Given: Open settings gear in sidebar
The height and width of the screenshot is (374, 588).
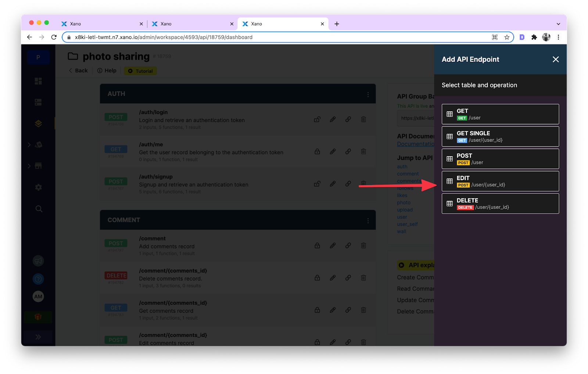Looking at the screenshot, I should pos(38,188).
